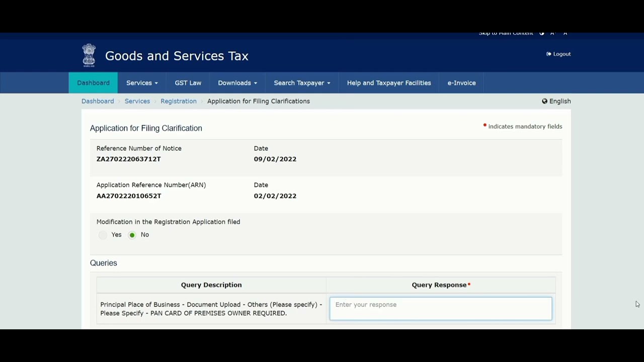The width and height of the screenshot is (644, 362).
Task: Expand the Downloads dropdown menu
Action: [237, 83]
